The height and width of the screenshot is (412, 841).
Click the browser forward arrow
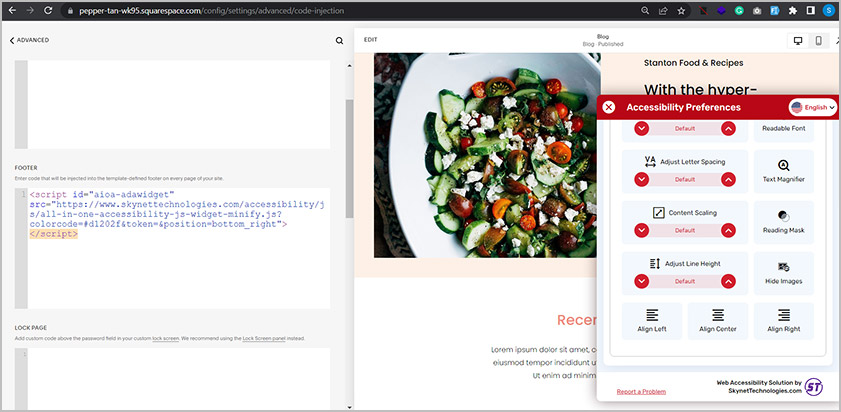click(30, 10)
